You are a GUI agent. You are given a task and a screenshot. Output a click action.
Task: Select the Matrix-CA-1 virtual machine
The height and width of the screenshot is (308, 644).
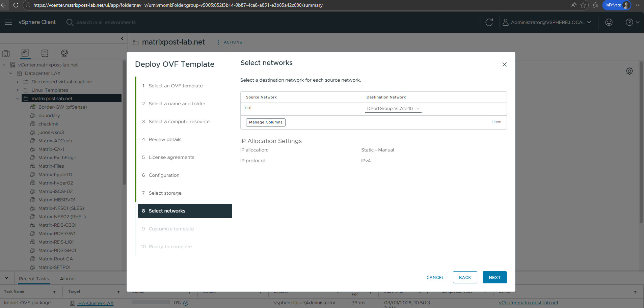pos(51,149)
